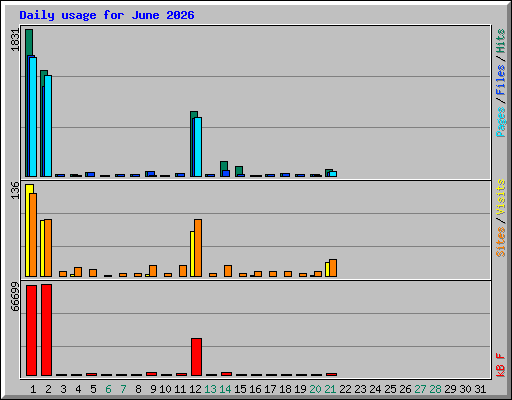Click the day 9 orange sites bar

coord(153,271)
